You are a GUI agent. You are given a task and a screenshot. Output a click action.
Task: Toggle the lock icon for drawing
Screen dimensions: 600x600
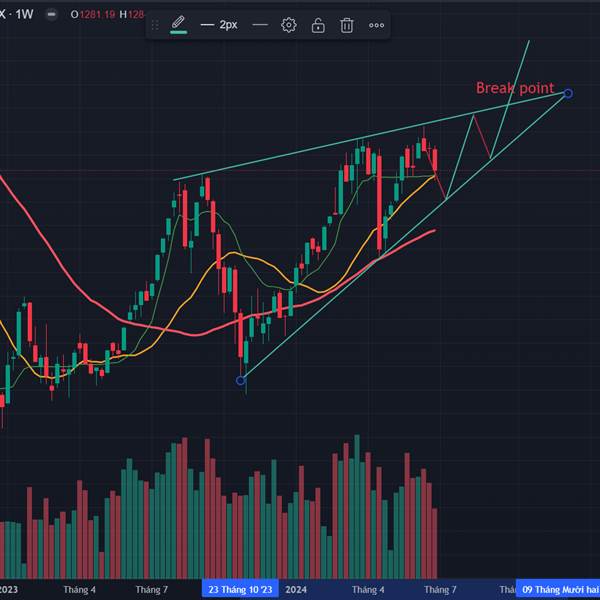(318, 25)
